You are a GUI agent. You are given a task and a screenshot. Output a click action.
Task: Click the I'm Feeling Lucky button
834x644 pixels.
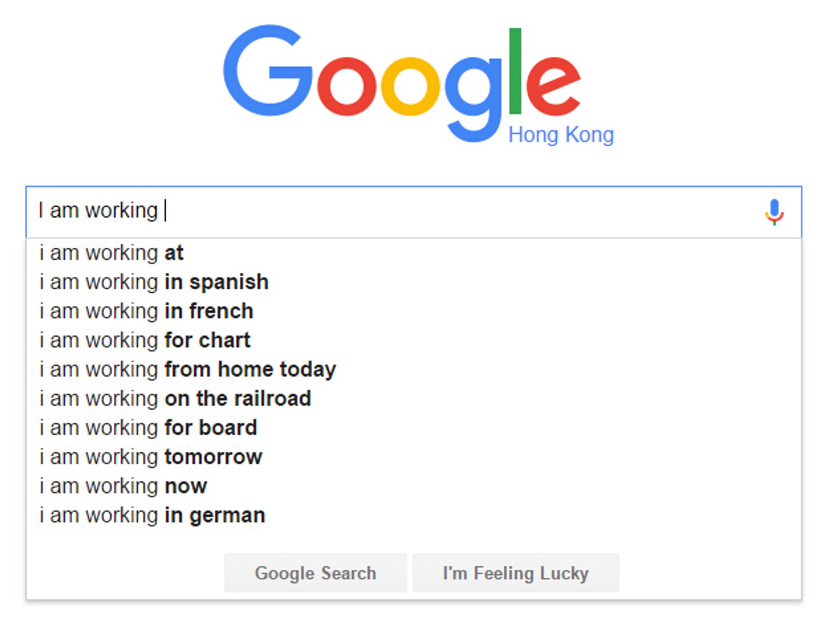(x=516, y=573)
